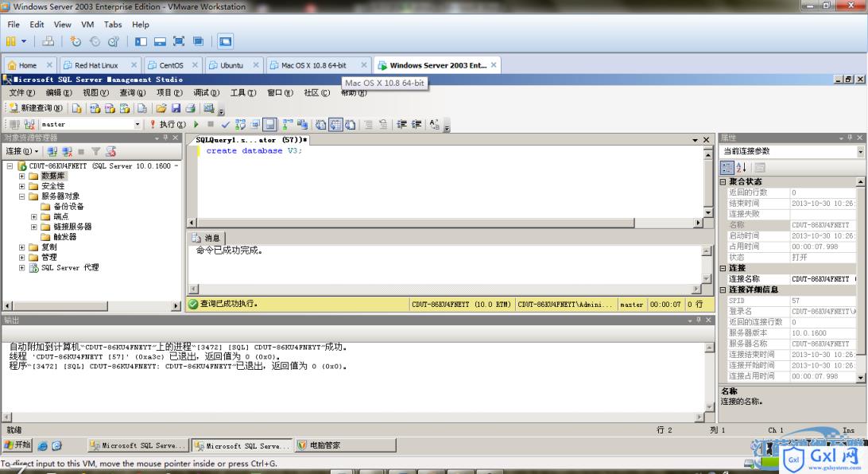Expand the 数据库 (Databases) folder

(x=21, y=176)
